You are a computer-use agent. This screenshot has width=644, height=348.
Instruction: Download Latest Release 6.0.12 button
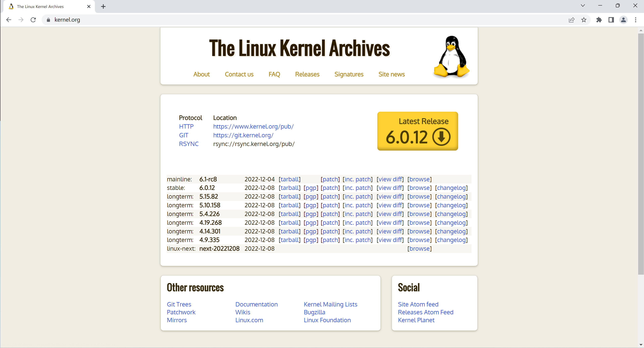418,131
